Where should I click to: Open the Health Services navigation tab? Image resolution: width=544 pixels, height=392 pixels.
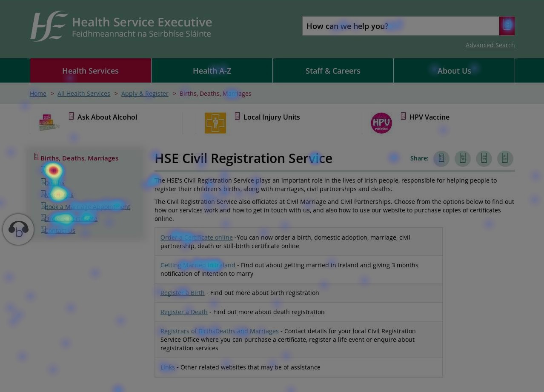pyautogui.click(x=91, y=71)
